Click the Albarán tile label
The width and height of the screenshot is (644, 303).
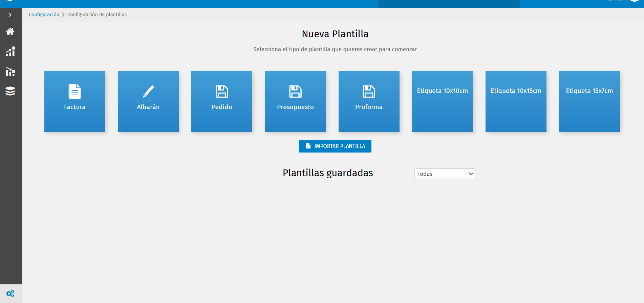pyautogui.click(x=148, y=107)
